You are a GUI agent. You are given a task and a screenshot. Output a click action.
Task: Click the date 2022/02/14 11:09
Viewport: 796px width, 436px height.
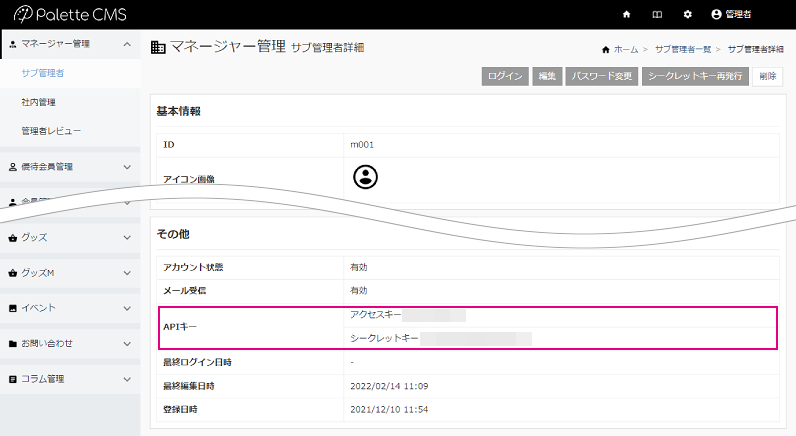point(389,386)
